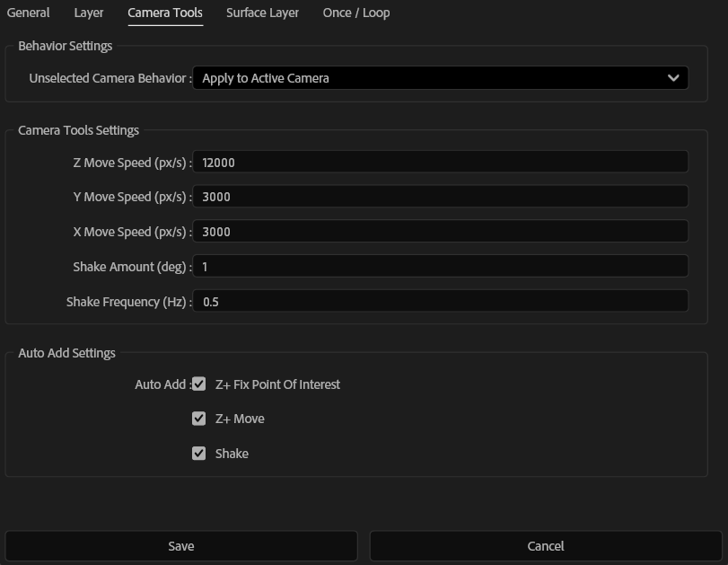Edit the X Move Speed field
This screenshot has width=728, height=565.
tap(440, 232)
